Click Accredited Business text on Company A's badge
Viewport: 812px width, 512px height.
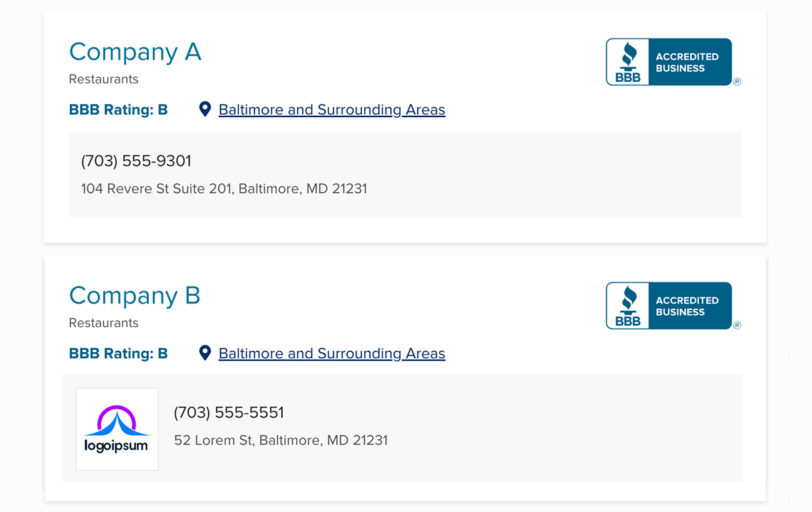687,62
